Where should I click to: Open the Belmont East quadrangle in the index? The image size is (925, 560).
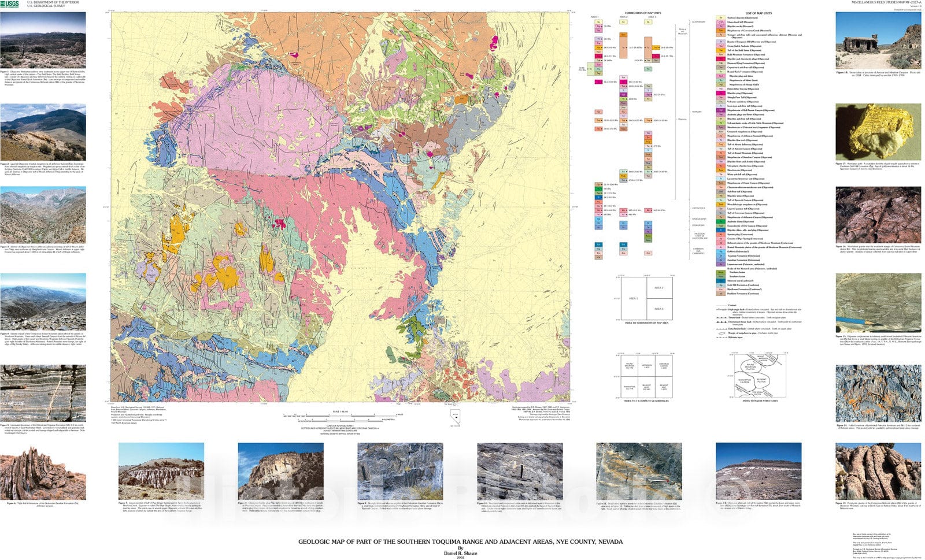[663, 387]
